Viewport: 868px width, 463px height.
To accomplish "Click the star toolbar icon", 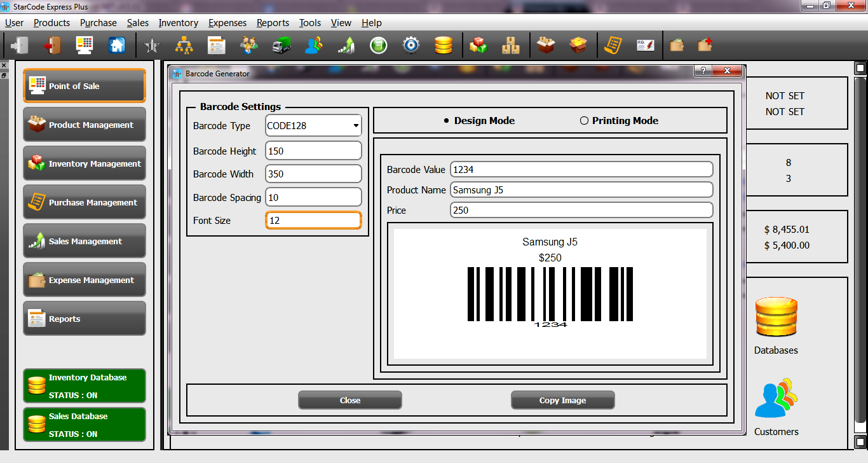I will (152, 45).
